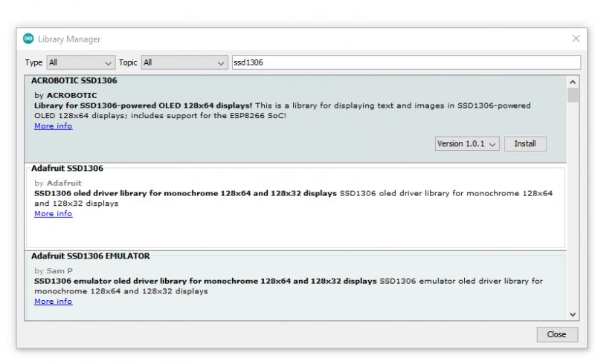
Task: Open More info for Adafruit SSD1306 EMULATOR
Action: [x=53, y=301]
